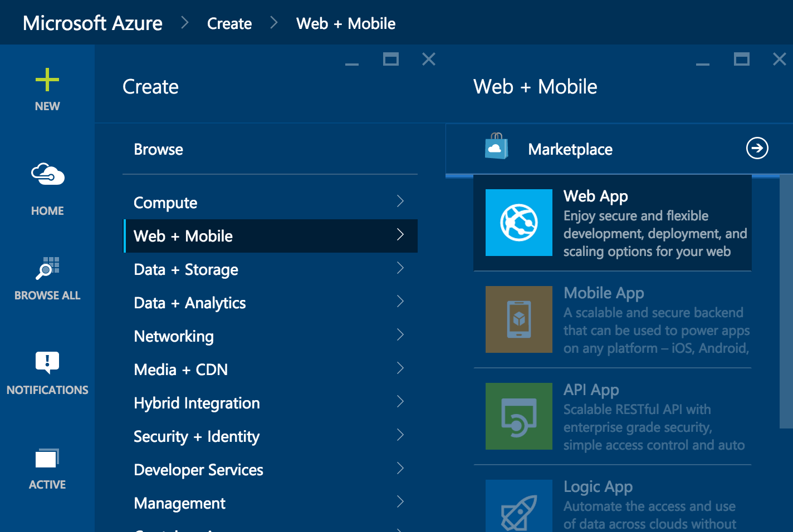Select the Developer Services menu item
793x532 pixels.
click(x=270, y=470)
